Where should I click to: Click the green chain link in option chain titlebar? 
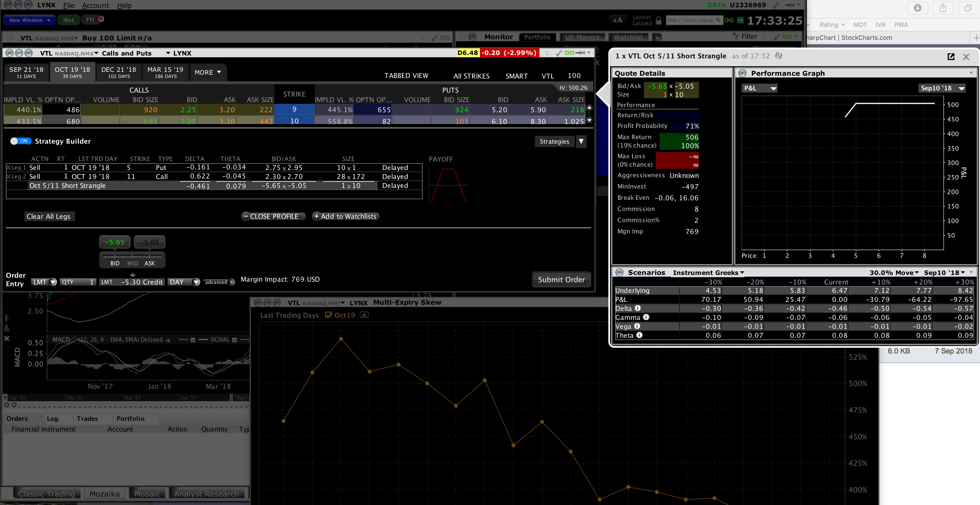[x=569, y=53]
